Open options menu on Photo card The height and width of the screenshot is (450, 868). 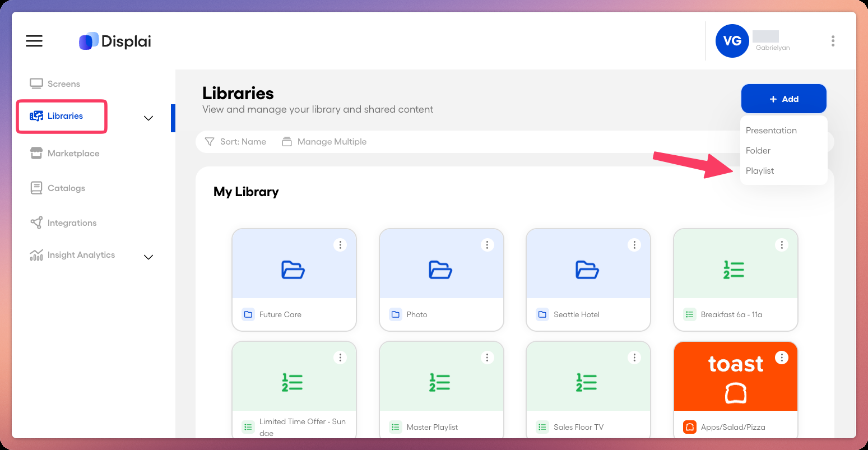pyautogui.click(x=488, y=245)
